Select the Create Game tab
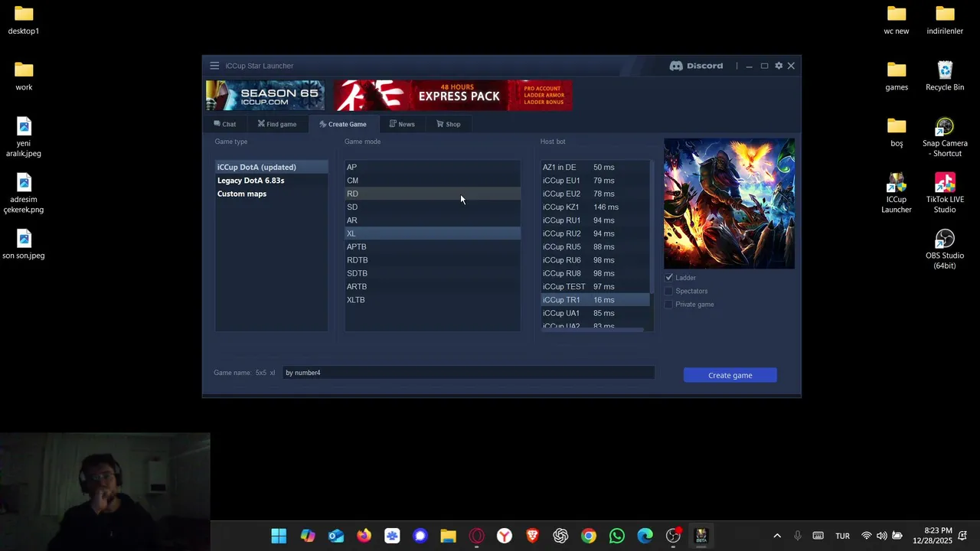Screen dimensions: 980x551 pos(343,124)
